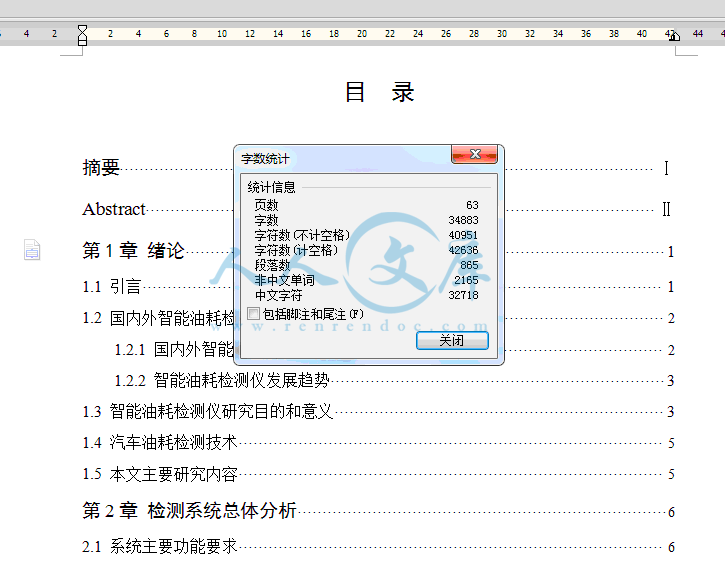Click the 关闭 button
This screenshot has width=725, height=567.
[452, 341]
